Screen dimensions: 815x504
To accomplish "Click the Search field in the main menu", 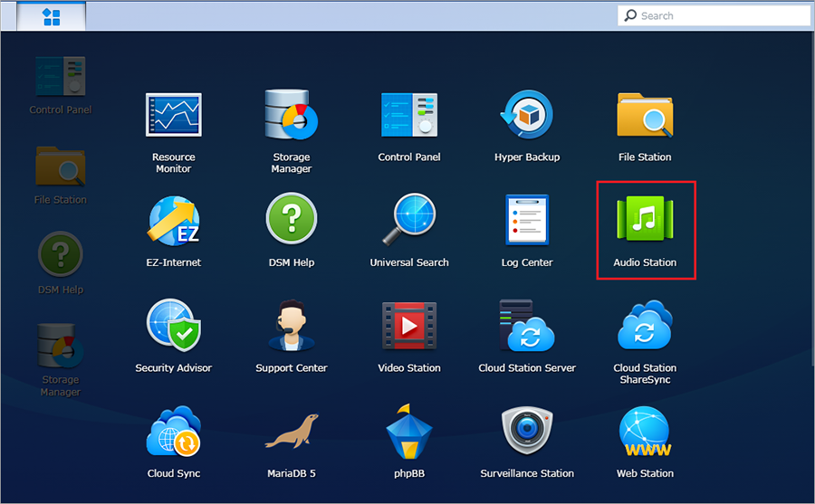I will click(x=714, y=15).
